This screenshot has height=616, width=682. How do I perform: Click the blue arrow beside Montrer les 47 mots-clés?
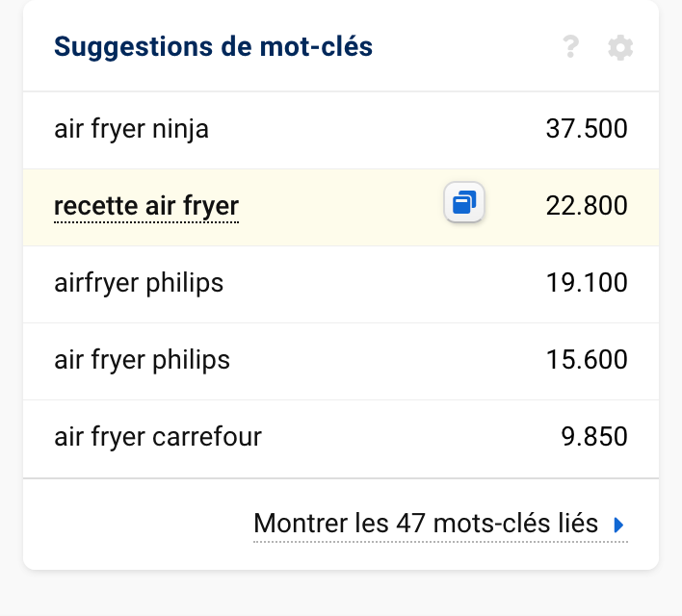619,525
